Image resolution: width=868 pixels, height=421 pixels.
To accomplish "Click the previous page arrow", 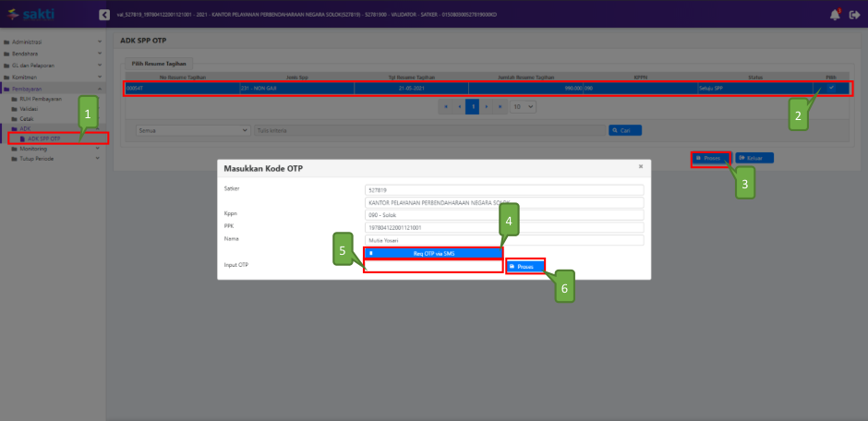I will point(459,107).
